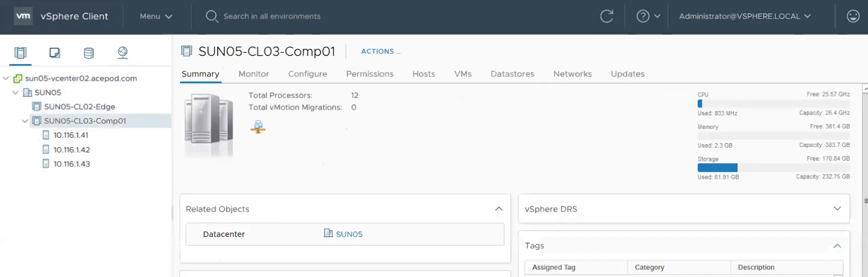868x277 pixels.
Task: Switch to VMs and Templates inventory view
Action: [x=54, y=53]
